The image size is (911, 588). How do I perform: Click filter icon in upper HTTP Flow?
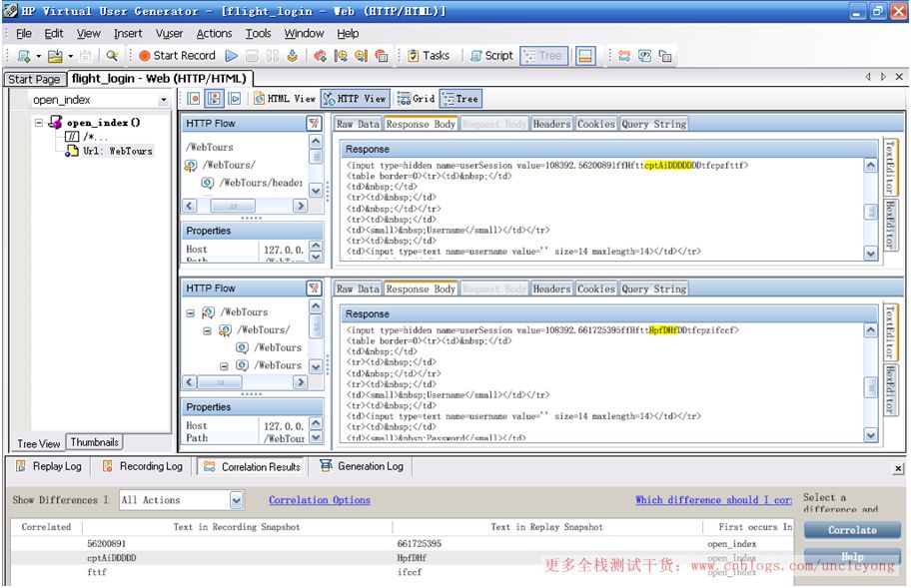[x=314, y=123]
